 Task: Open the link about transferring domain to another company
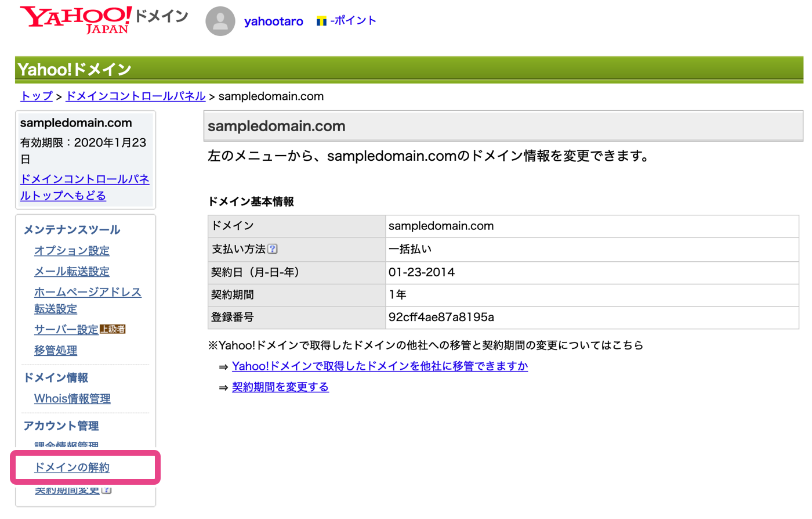(379, 366)
